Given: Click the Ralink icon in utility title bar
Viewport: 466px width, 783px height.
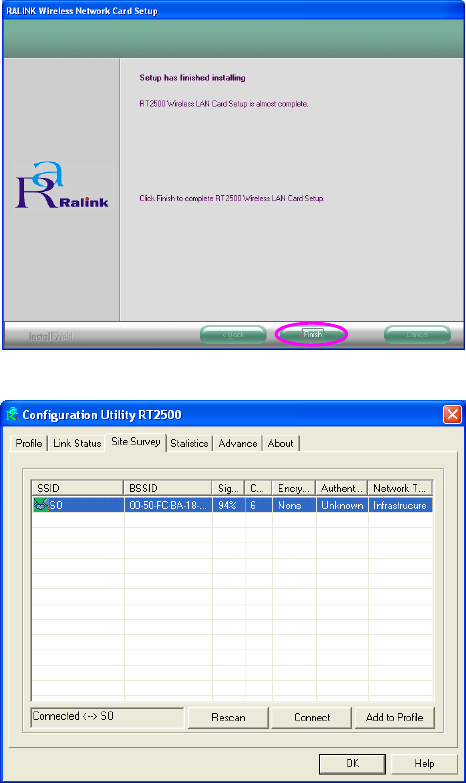Looking at the screenshot, I should coord(12,414).
